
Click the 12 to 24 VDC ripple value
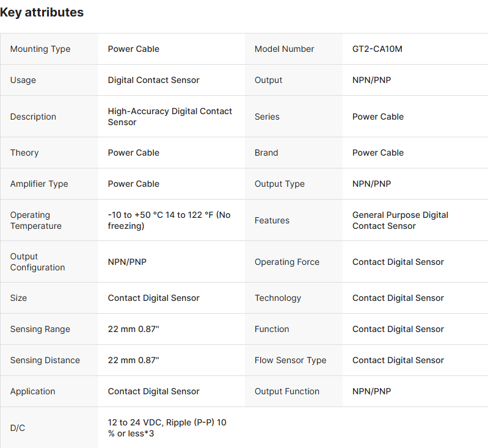click(167, 428)
